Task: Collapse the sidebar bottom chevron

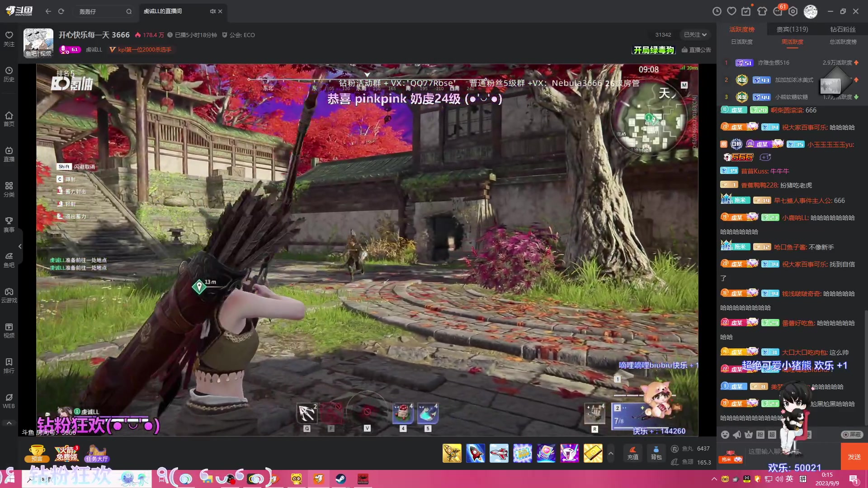Action: pyautogui.click(x=9, y=423)
